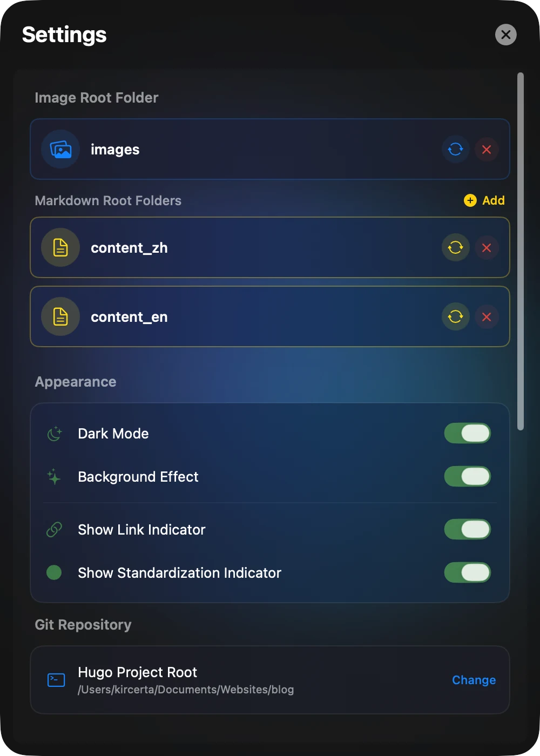
Task: Change the Hugo Project Root path
Action: tap(474, 680)
